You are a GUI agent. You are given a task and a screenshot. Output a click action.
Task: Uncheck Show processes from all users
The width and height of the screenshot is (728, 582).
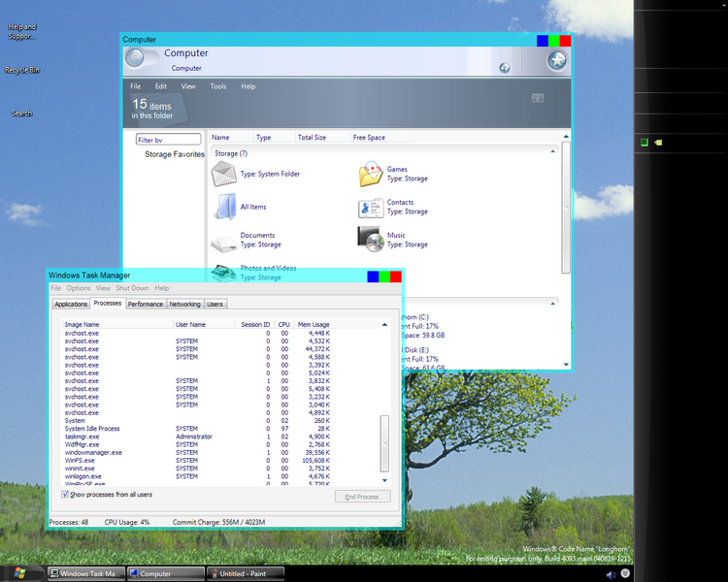pyautogui.click(x=66, y=495)
